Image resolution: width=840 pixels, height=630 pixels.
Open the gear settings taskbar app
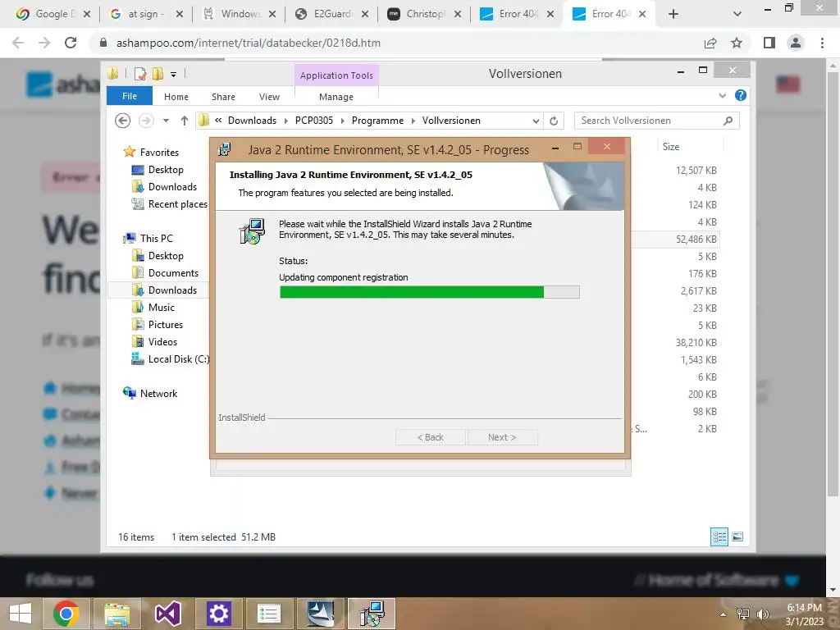point(218,614)
